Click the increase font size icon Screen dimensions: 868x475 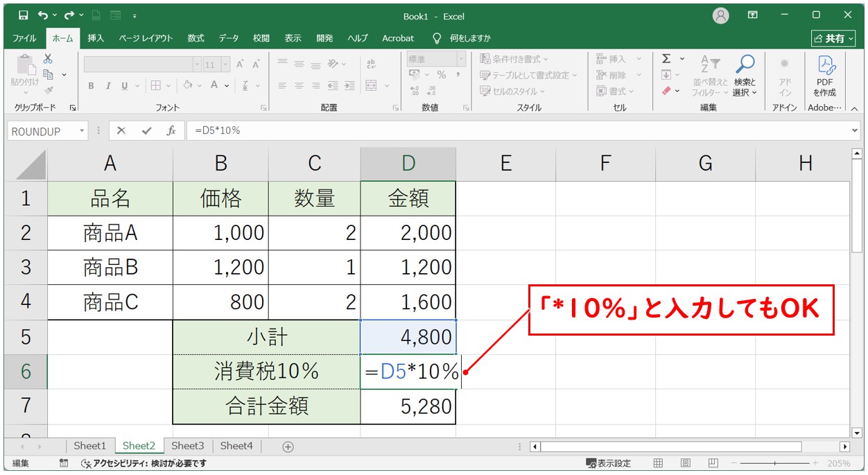[241, 64]
